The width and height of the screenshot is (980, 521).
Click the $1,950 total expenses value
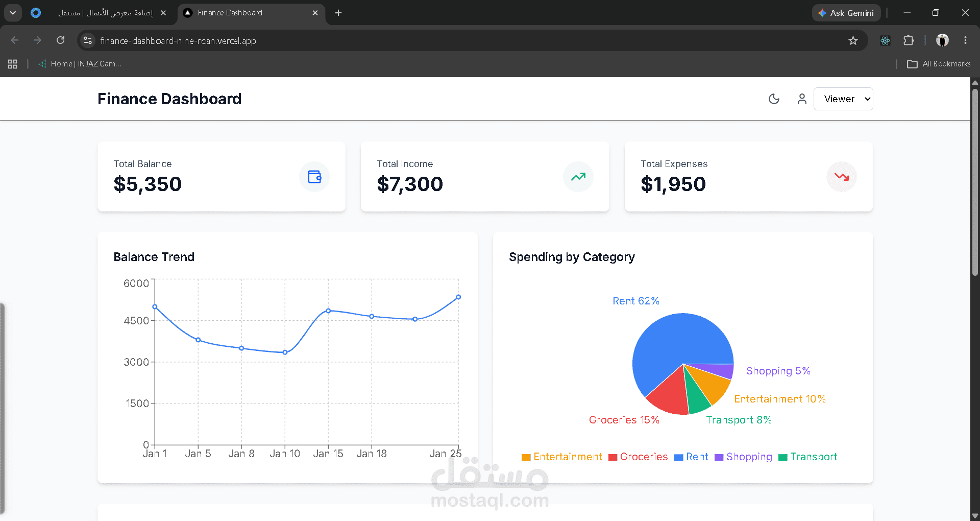[x=673, y=184]
